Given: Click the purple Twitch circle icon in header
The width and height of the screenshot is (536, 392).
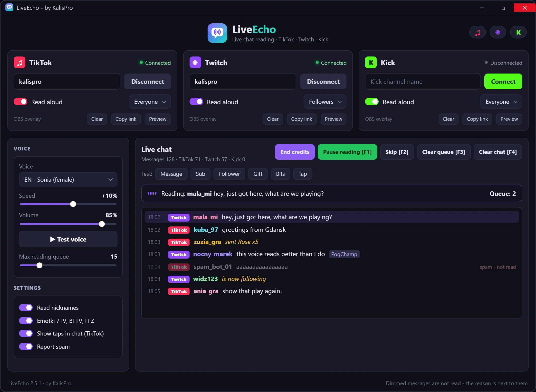Looking at the screenshot, I should pyautogui.click(x=498, y=32).
